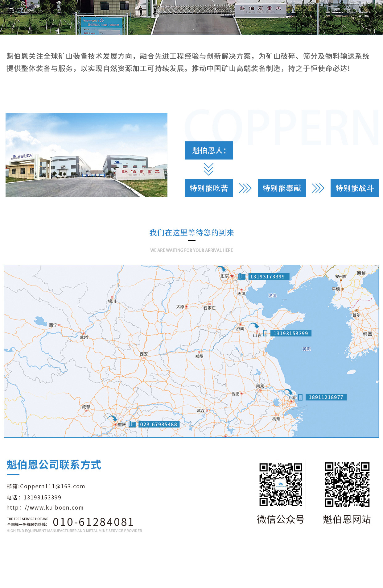This screenshot has height=588, width=383.
Task: Select the 魁伯恩人: blue label
Action: [208, 151]
